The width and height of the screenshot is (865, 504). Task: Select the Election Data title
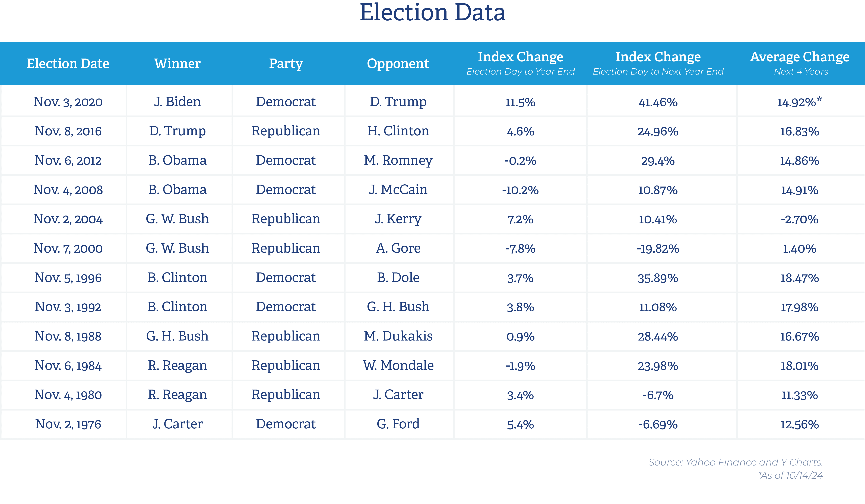(432, 13)
